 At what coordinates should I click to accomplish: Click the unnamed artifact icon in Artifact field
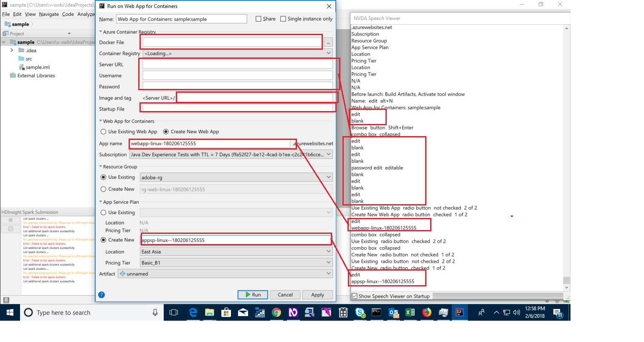pyautogui.click(x=122, y=274)
